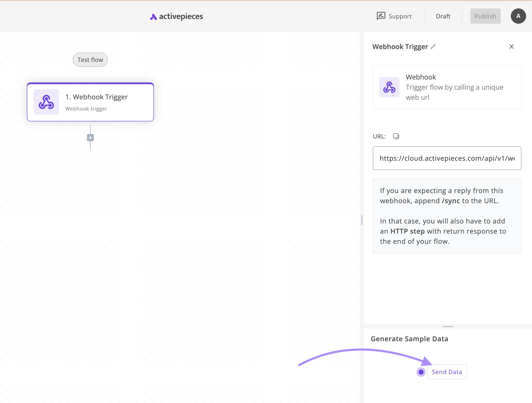Image resolution: width=532 pixels, height=403 pixels.
Task: Click the /sync instruction note
Action: 447,216
